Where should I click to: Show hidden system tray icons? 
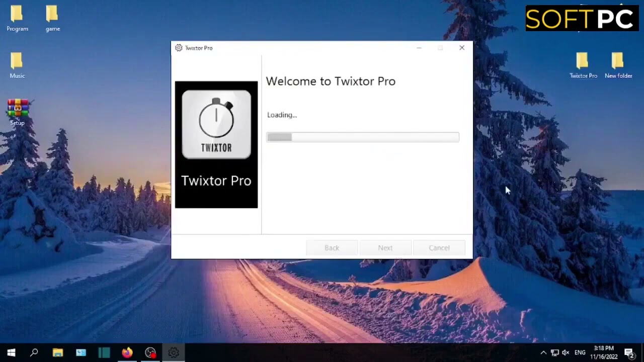coord(543,353)
